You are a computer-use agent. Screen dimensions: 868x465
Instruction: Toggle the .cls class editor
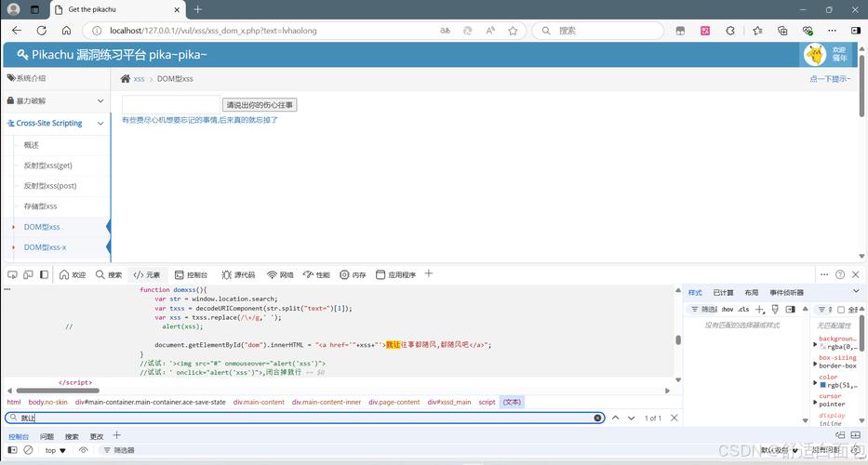point(743,310)
